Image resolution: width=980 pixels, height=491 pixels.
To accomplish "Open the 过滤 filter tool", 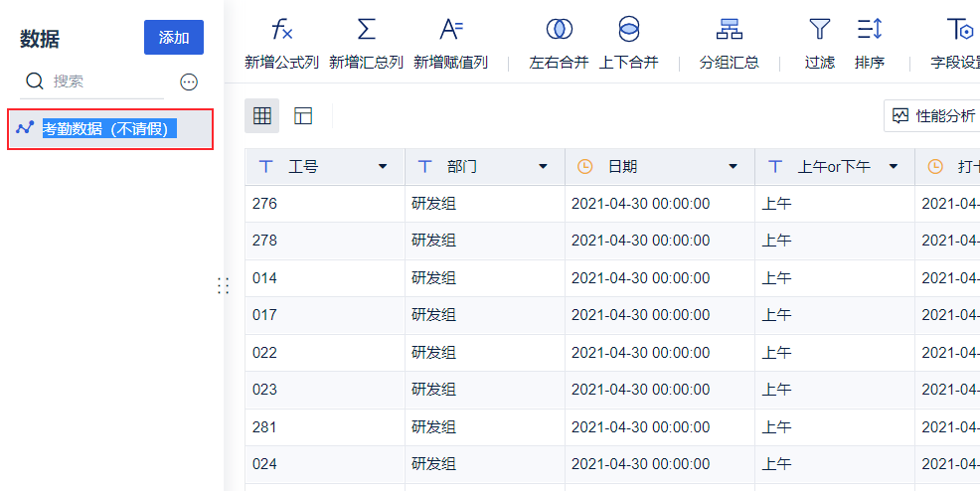I will point(819,30).
